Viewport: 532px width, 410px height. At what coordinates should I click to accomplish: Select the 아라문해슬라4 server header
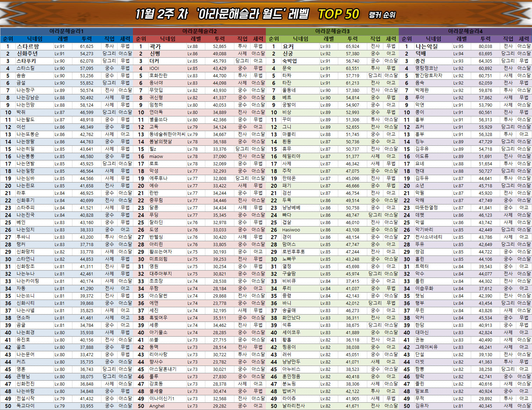click(465, 31)
